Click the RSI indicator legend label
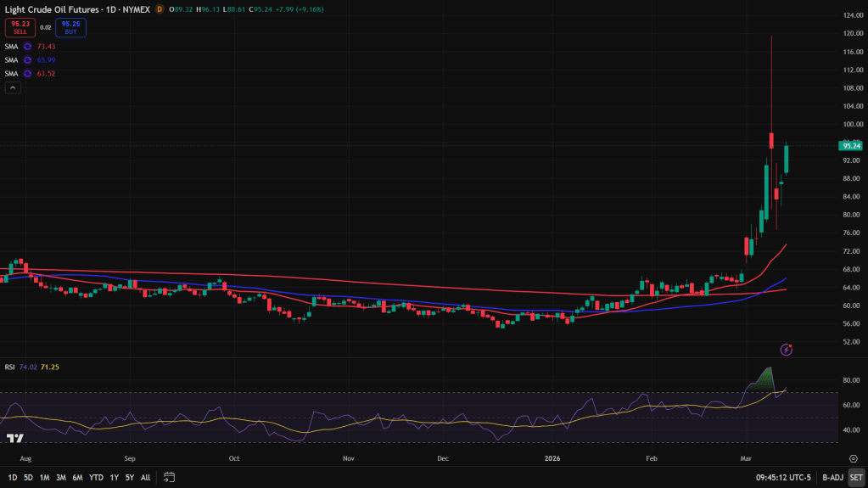Viewport: 868px width, 488px height. pyautogui.click(x=10, y=367)
